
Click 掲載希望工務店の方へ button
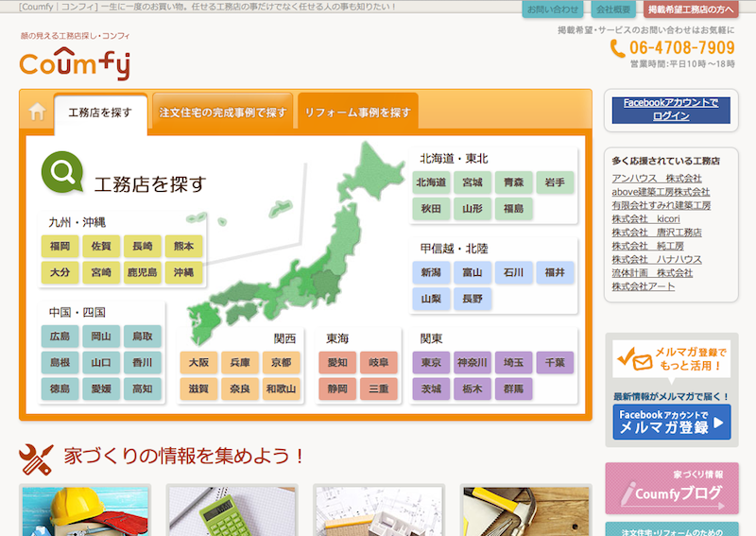click(x=691, y=9)
